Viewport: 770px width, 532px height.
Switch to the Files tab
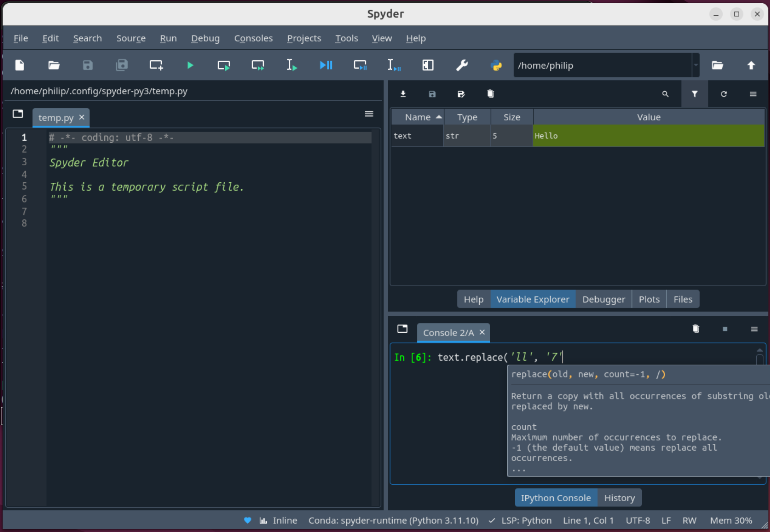pyautogui.click(x=683, y=299)
